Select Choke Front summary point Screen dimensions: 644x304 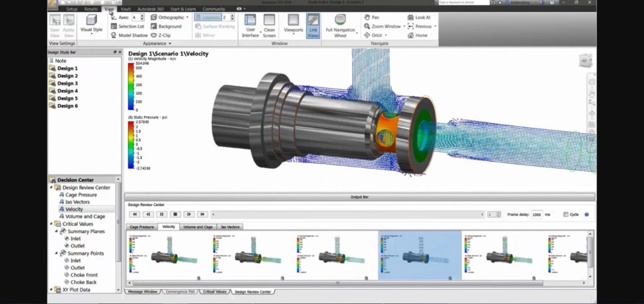click(x=84, y=275)
